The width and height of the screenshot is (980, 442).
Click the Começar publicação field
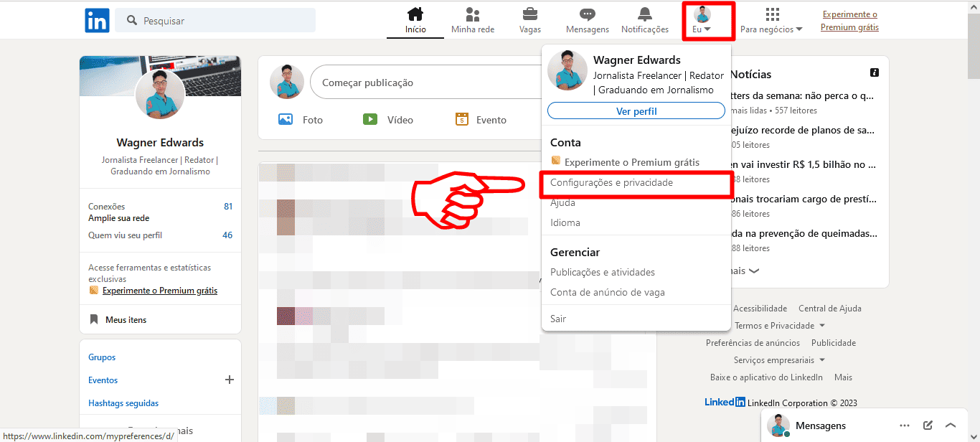(x=426, y=83)
